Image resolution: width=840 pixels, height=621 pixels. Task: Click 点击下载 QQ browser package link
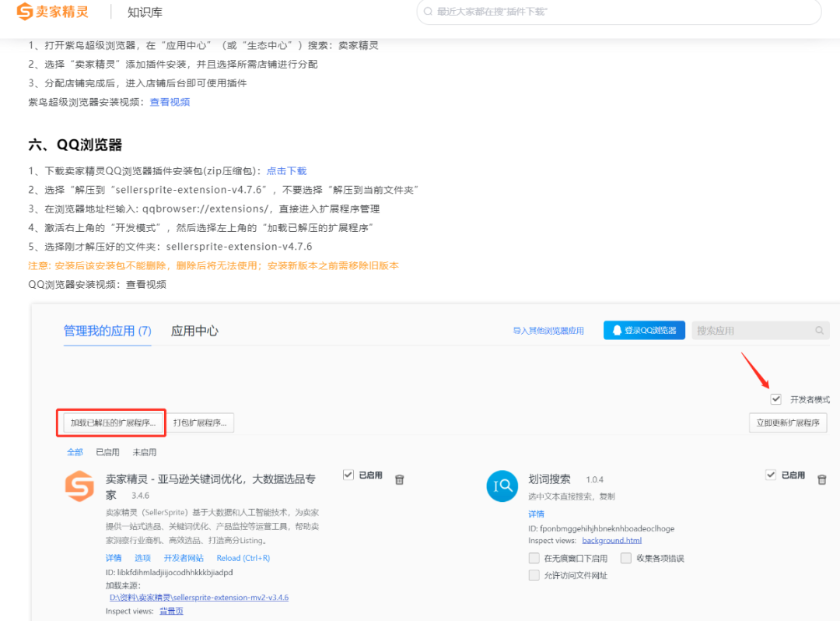[x=286, y=171]
